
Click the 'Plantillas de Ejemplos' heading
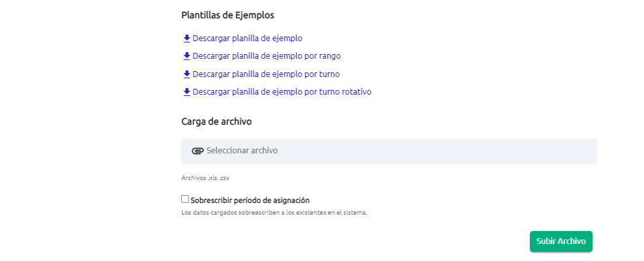(x=228, y=15)
